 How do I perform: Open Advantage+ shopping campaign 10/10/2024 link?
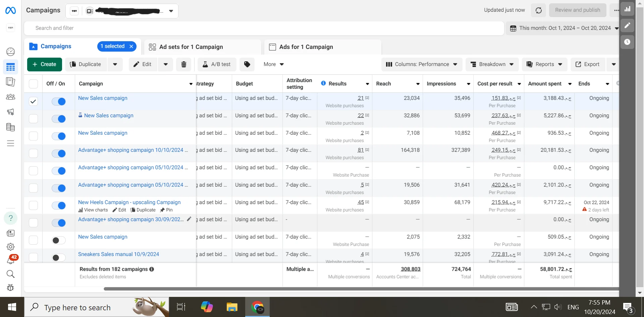pyautogui.click(x=131, y=150)
